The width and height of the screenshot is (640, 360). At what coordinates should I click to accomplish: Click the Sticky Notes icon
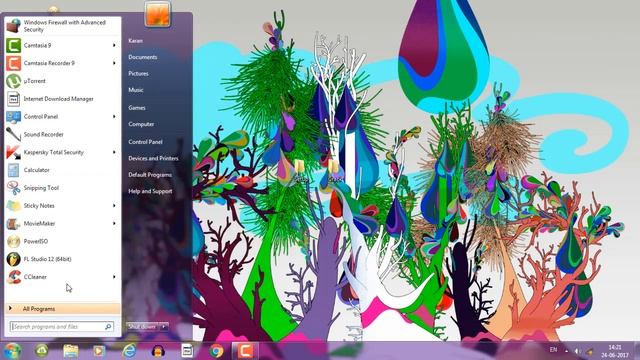coord(13,206)
